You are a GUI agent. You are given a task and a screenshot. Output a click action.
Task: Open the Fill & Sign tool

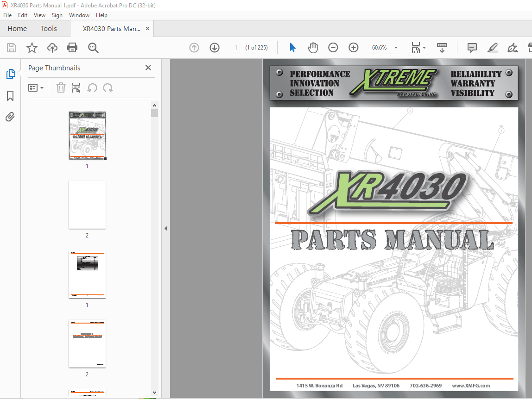coord(513,48)
